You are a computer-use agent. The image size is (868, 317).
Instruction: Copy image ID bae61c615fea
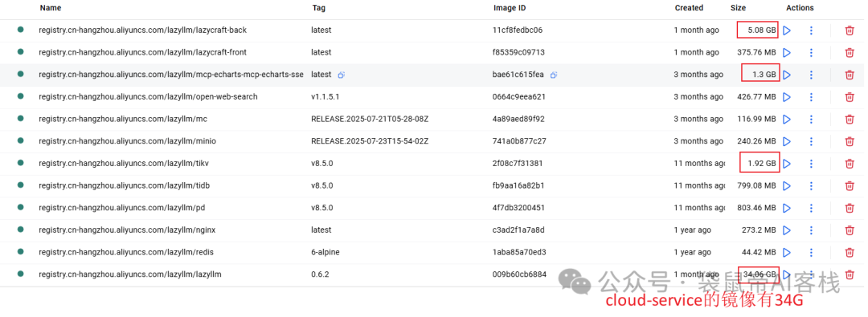tap(553, 75)
